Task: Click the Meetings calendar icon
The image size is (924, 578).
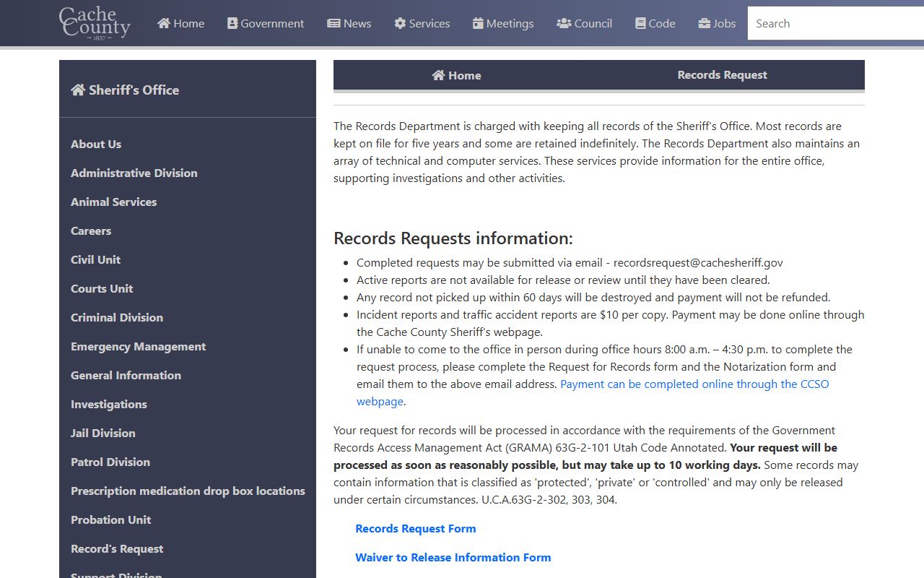Action: coord(478,23)
